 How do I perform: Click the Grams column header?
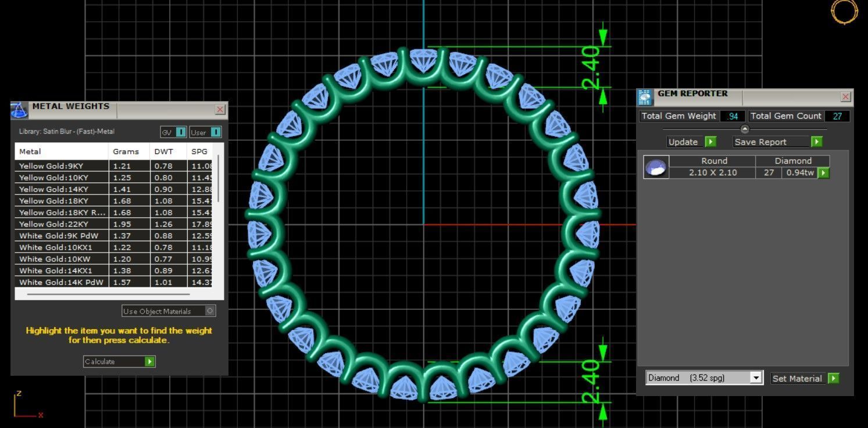click(130, 152)
